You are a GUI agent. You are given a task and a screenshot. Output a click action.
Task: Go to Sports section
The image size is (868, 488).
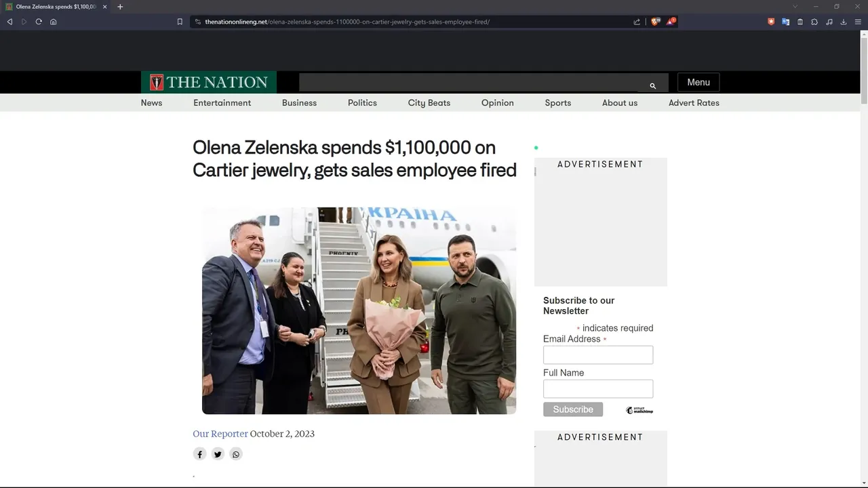558,103
